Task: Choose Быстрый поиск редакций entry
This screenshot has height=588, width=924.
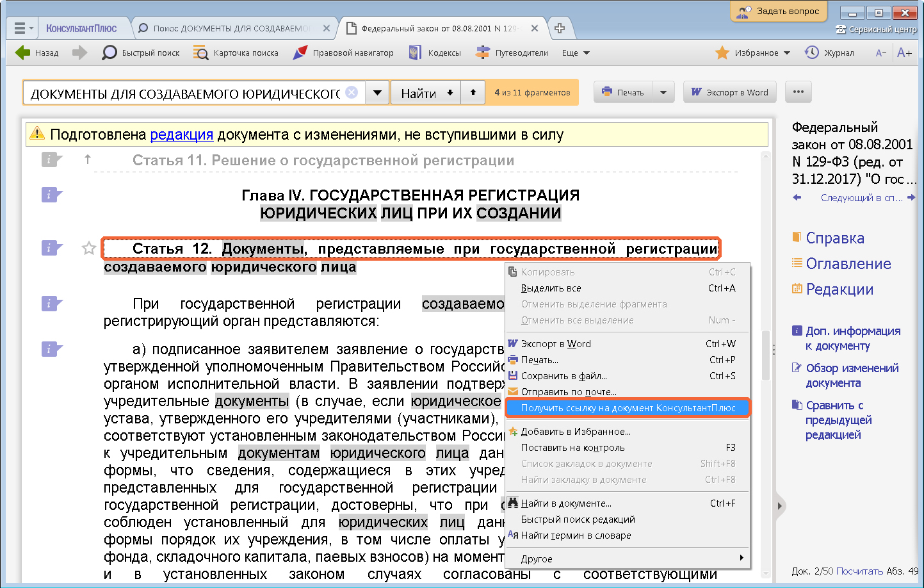Action: [628, 519]
